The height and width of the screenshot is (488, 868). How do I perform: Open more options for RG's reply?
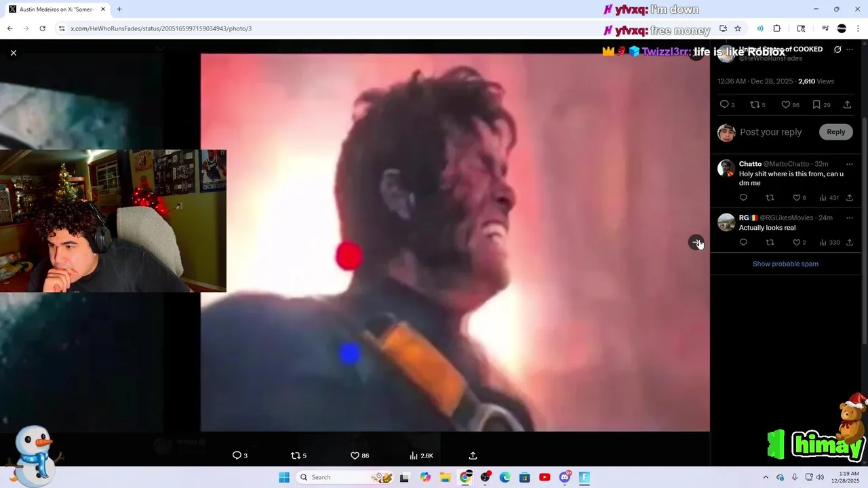click(x=849, y=218)
